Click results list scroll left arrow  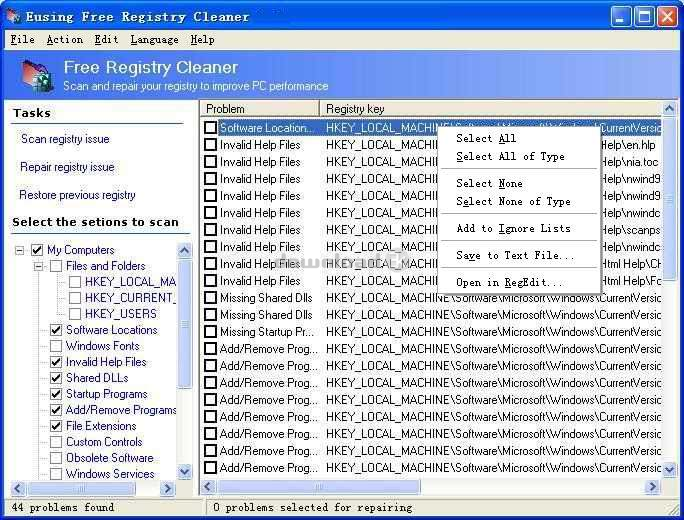click(x=208, y=486)
